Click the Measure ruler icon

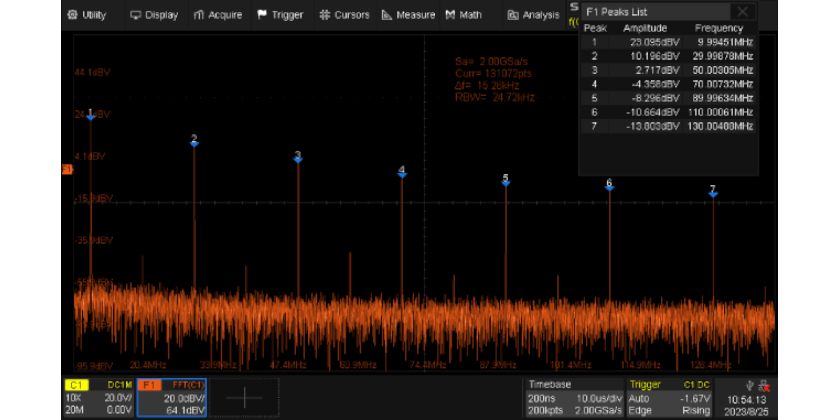click(388, 15)
